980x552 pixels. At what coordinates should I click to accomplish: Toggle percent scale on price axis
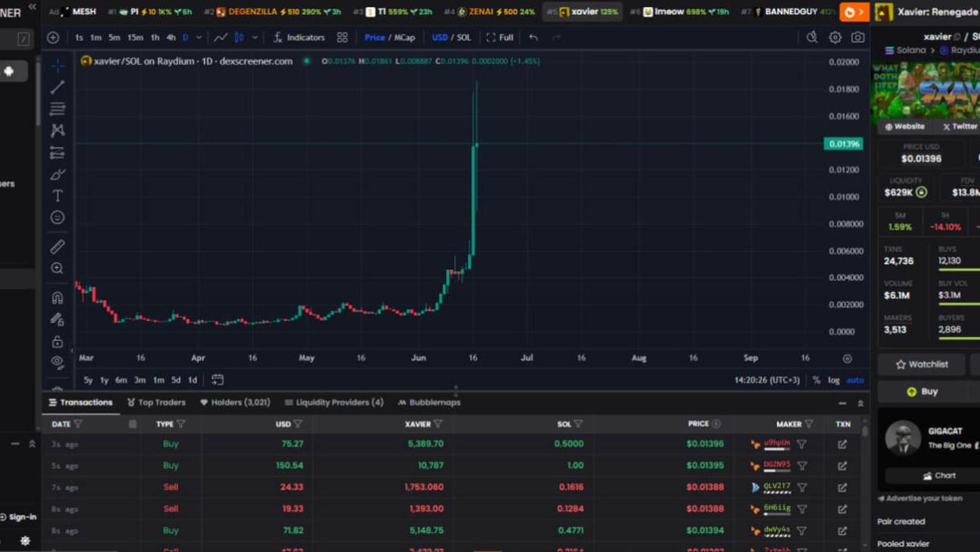click(816, 380)
